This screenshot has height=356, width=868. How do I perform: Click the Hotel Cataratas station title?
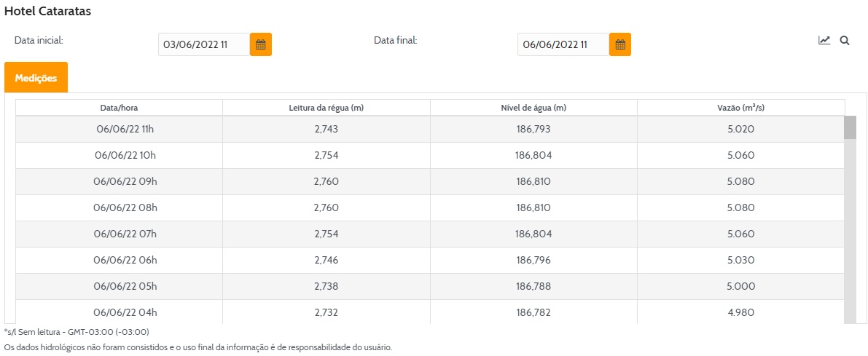point(47,12)
